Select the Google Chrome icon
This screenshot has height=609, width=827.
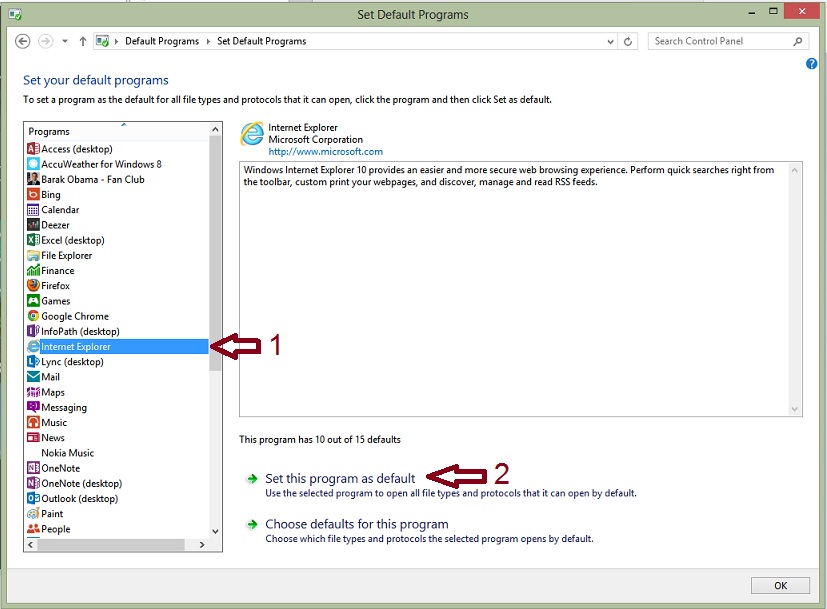[x=33, y=316]
